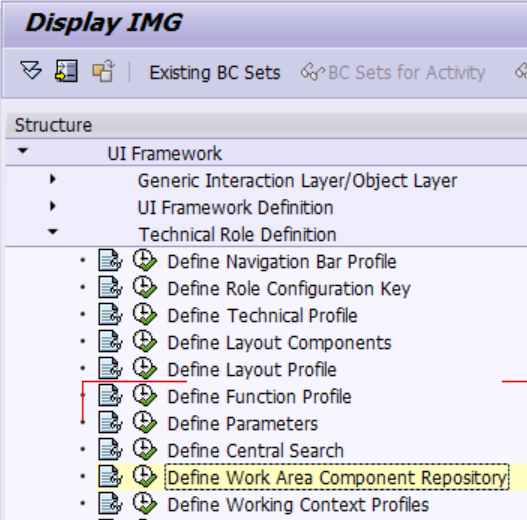Click the Expand All toolbar icon

(x=31, y=71)
